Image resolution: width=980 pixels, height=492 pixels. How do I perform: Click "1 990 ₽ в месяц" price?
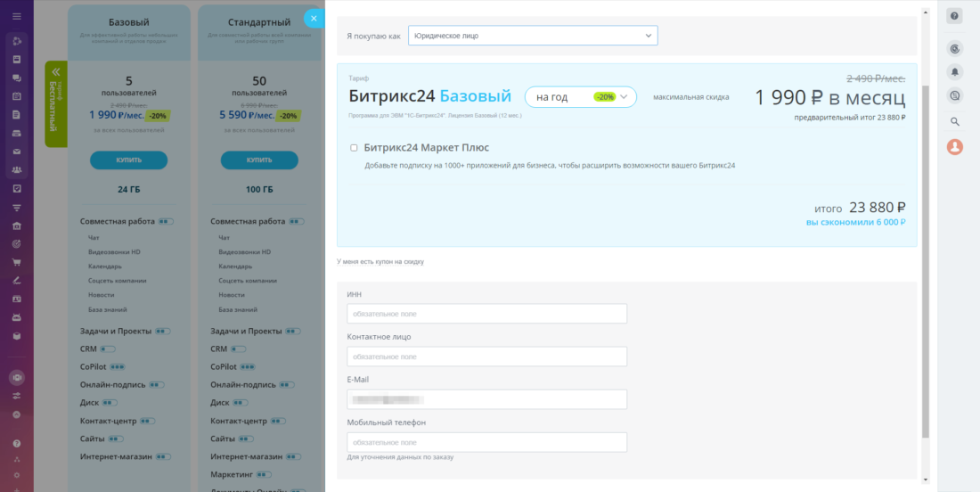(830, 97)
